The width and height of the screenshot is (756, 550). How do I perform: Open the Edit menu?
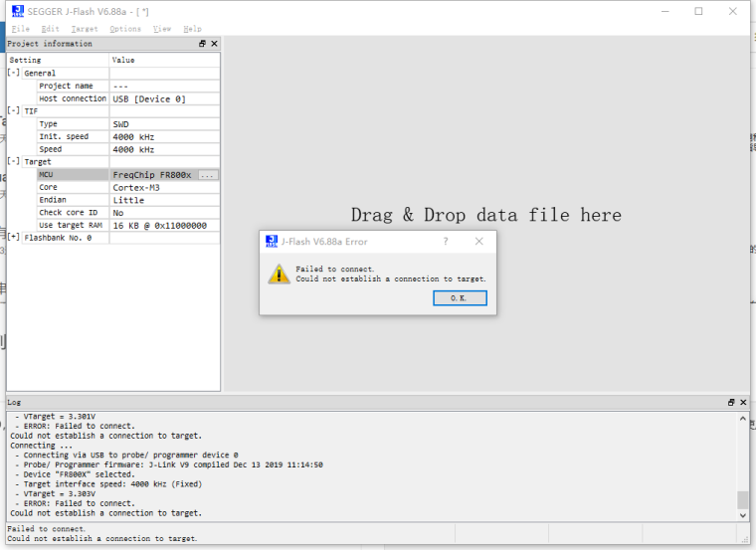50,29
